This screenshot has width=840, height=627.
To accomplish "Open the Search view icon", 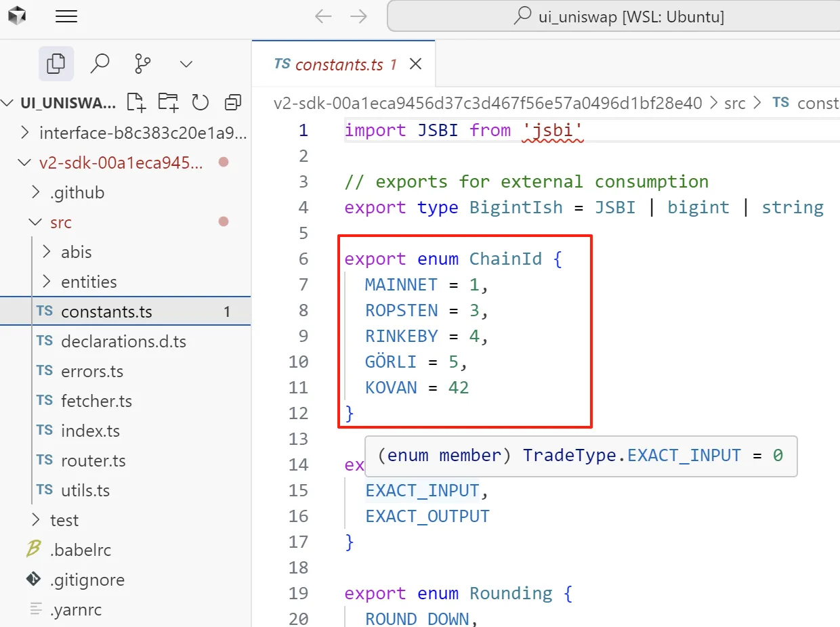I will (x=100, y=64).
